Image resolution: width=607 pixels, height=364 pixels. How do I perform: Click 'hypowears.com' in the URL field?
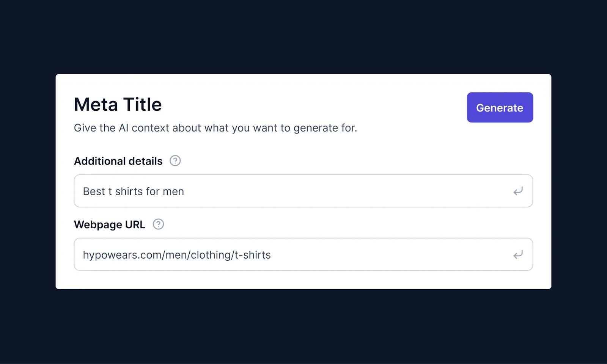[122, 255]
